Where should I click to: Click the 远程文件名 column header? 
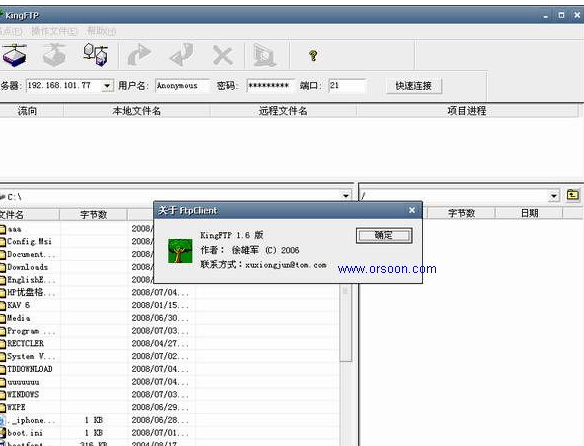(x=283, y=111)
